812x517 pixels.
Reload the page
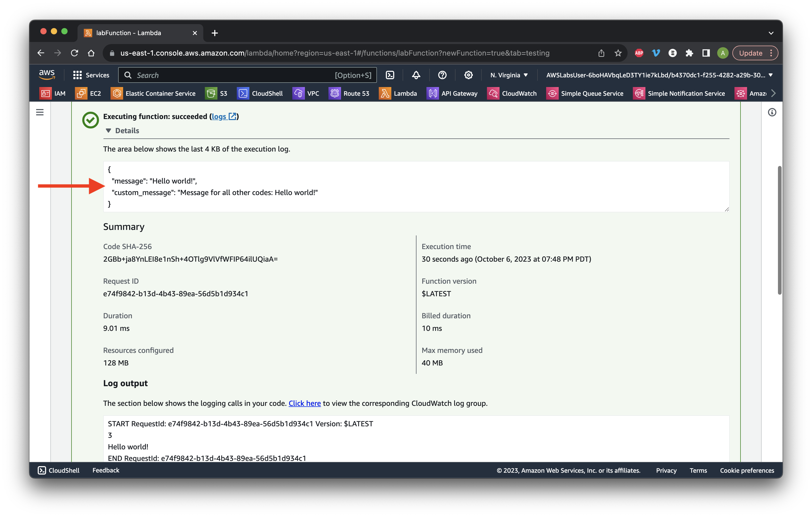click(x=75, y=53)
